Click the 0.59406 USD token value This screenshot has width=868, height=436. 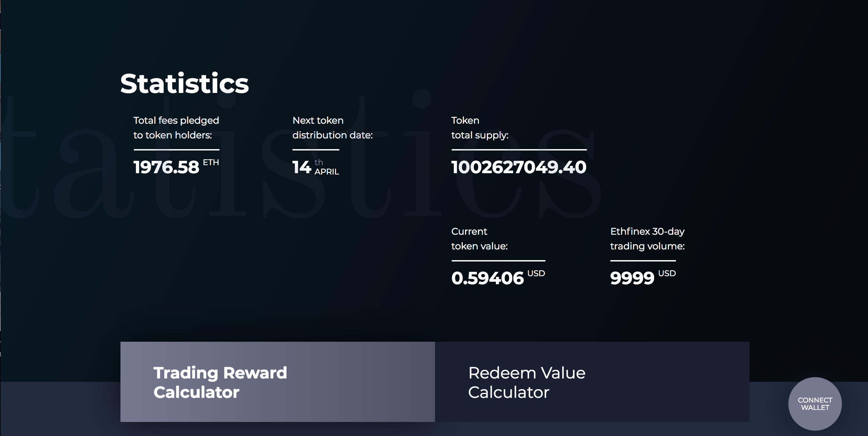click(487, 278)
